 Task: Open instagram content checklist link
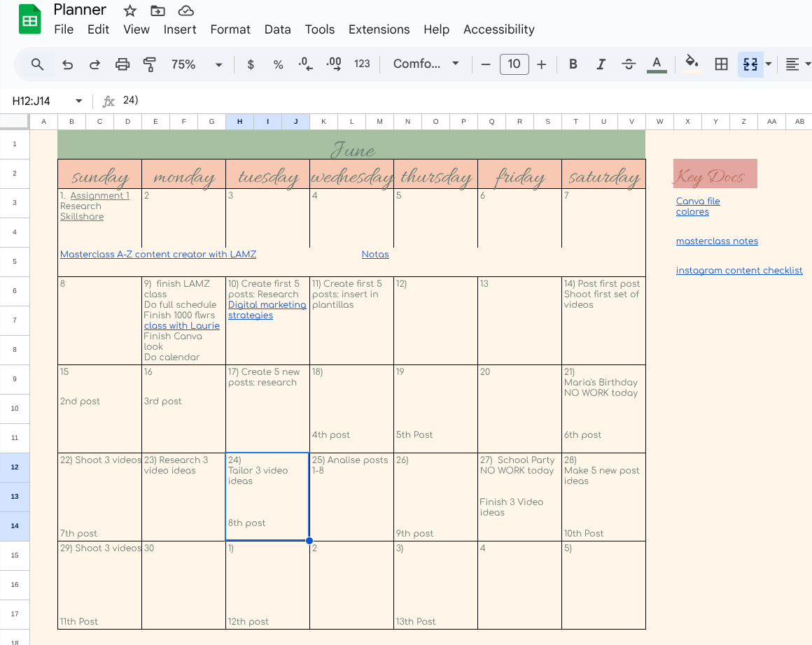pyautogui.click(x=739, y=270)
